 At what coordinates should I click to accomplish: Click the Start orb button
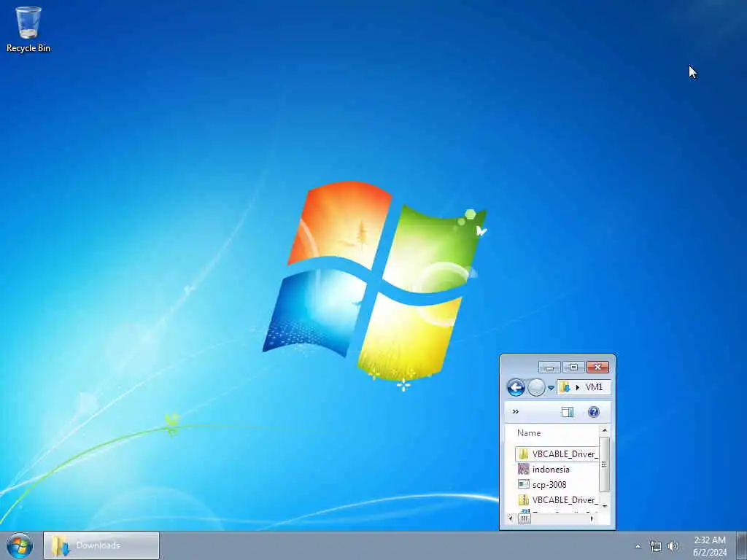[x=20, y=545]
